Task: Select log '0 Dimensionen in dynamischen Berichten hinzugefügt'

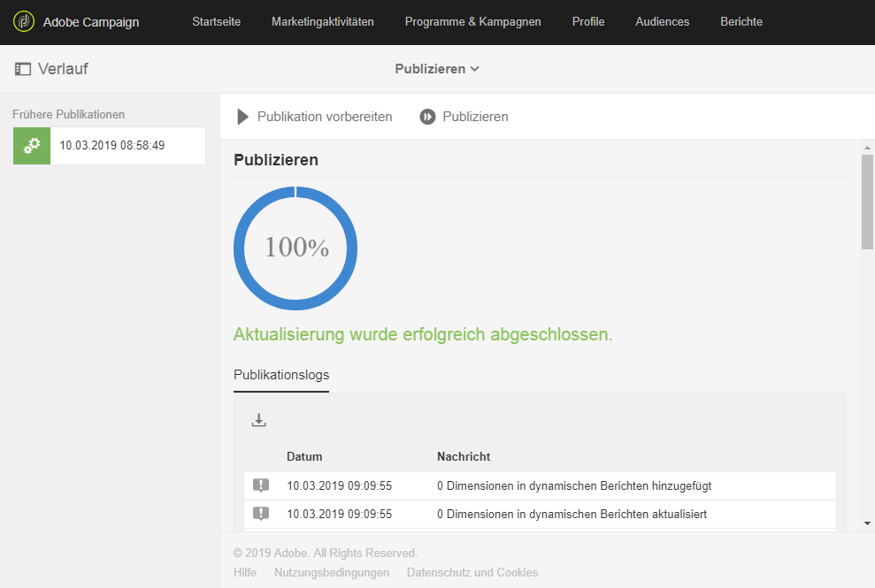Action: click(x=540, y=486)
